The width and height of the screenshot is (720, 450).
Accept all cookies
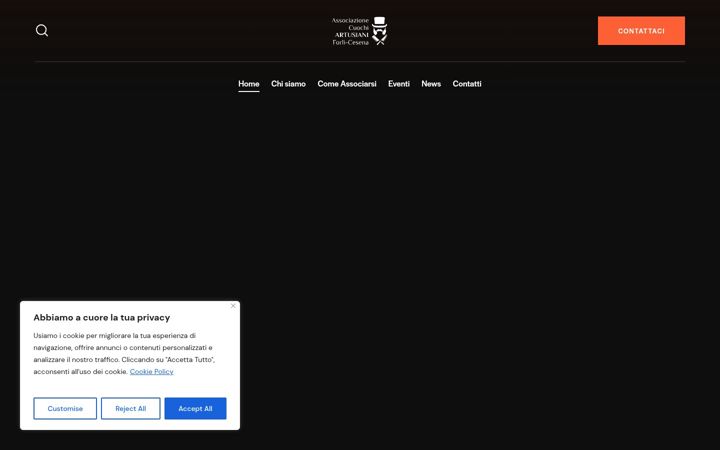pyautogui.click(x=196, y=408)
